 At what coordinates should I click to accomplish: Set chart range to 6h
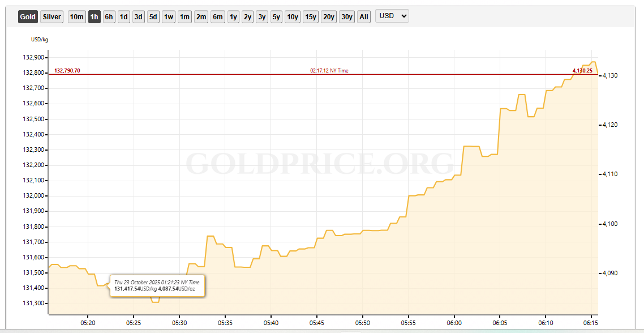tap(109, 17)
